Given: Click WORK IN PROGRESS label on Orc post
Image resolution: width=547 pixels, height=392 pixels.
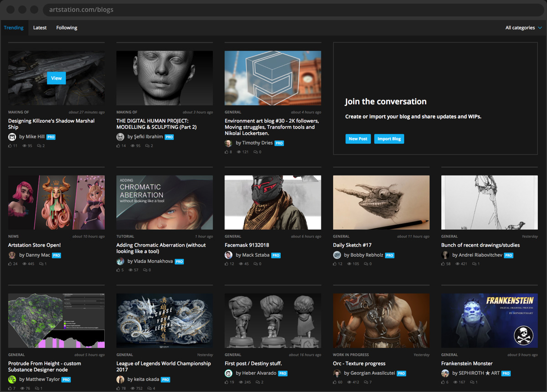Looking at the screenshot, I should [x=351, y=355].
